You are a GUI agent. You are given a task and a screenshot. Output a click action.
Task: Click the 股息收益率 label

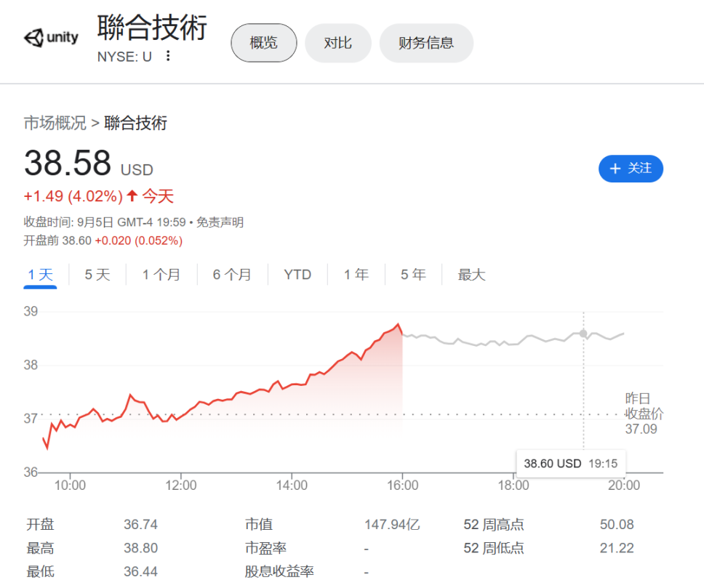tap(279, 571)
